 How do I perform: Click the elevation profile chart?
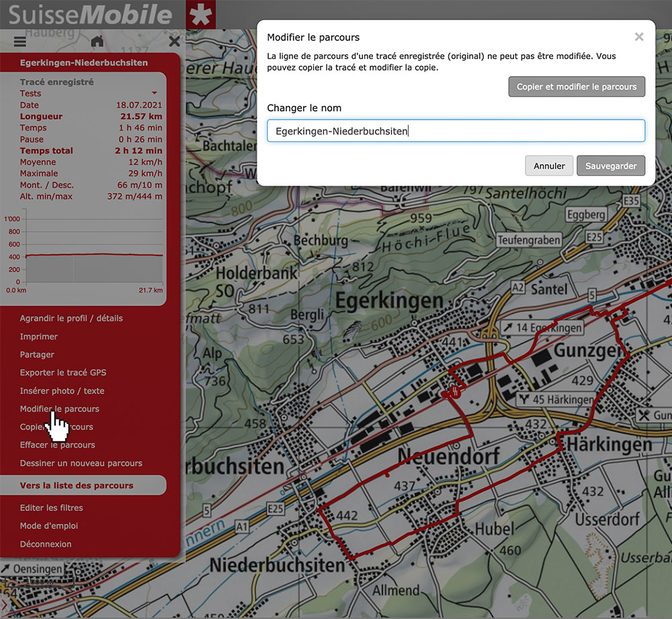point(83,251)
